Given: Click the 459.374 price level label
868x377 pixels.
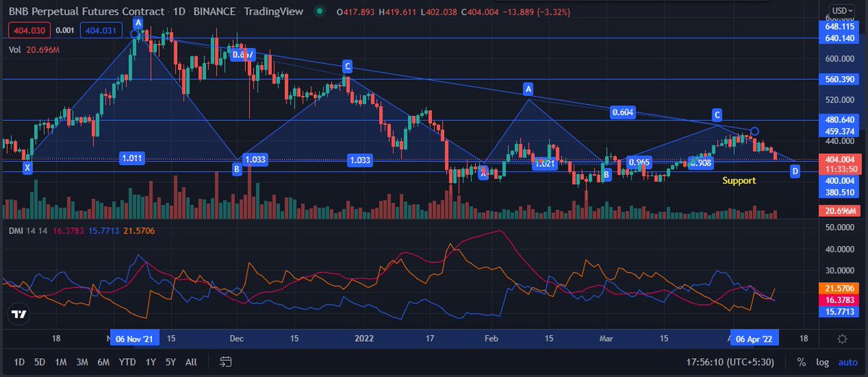Looking at the screenshot, I should (840, 131).
